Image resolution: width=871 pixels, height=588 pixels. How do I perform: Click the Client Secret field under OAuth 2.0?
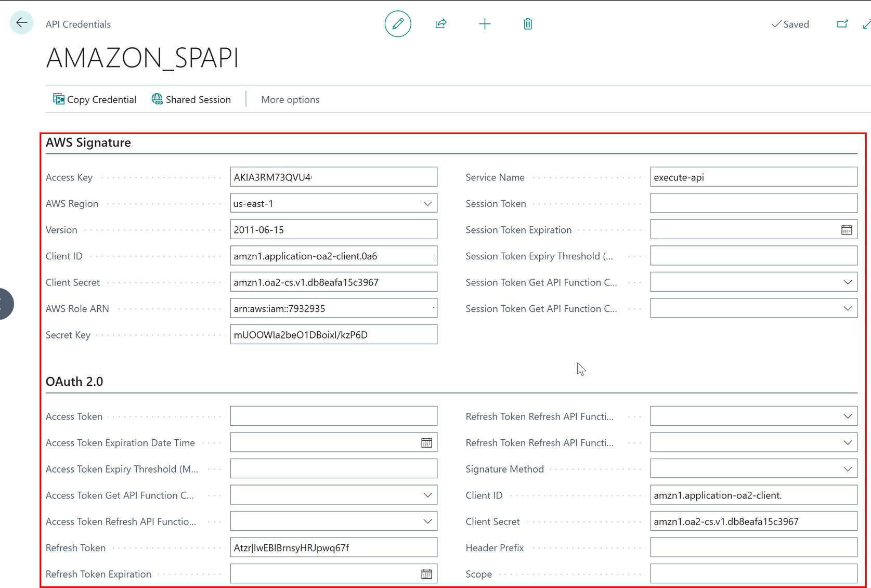[x=753, y=521]
